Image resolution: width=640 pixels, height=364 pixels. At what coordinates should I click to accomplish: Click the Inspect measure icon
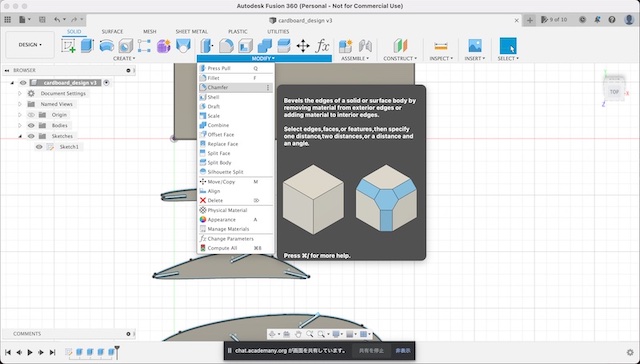[x=441, y=46]
